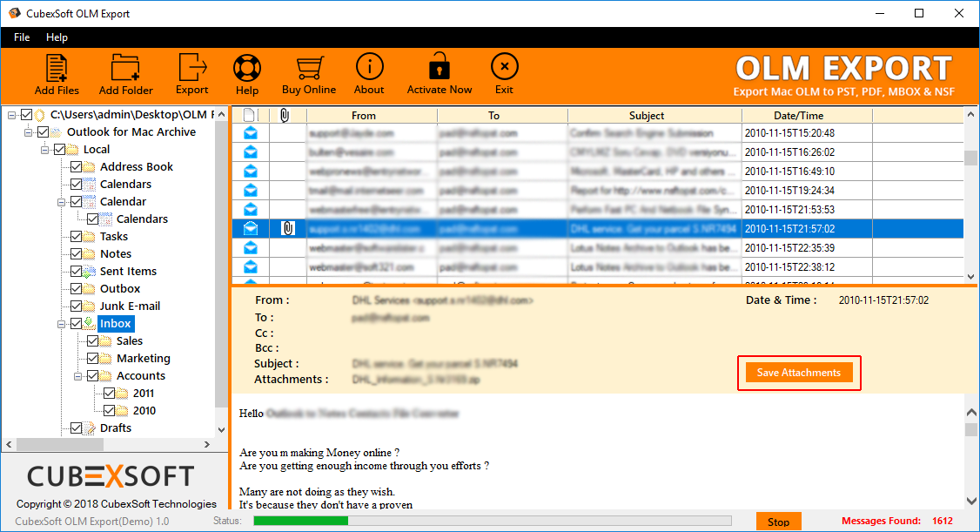
Task: Click envelope icon of 15:20:48 message
Action: (251, 132)
